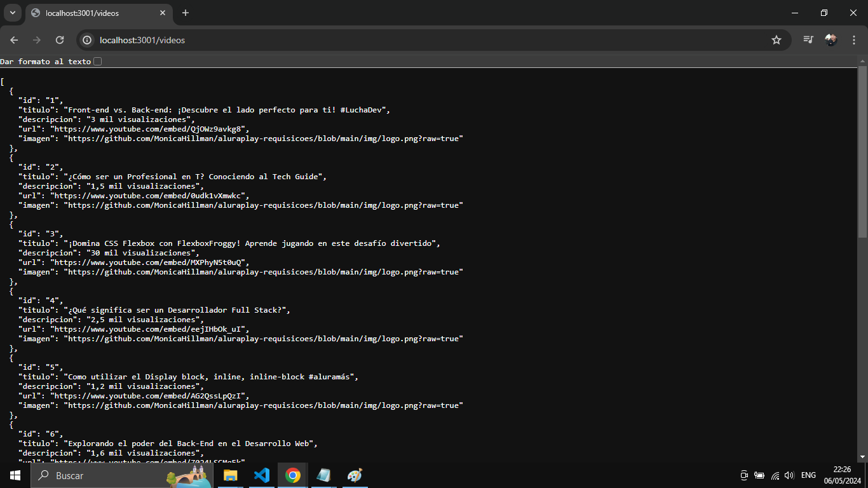Click the "id": "1" line
This screenshot has width=868, height=488.
pos(41,100)
